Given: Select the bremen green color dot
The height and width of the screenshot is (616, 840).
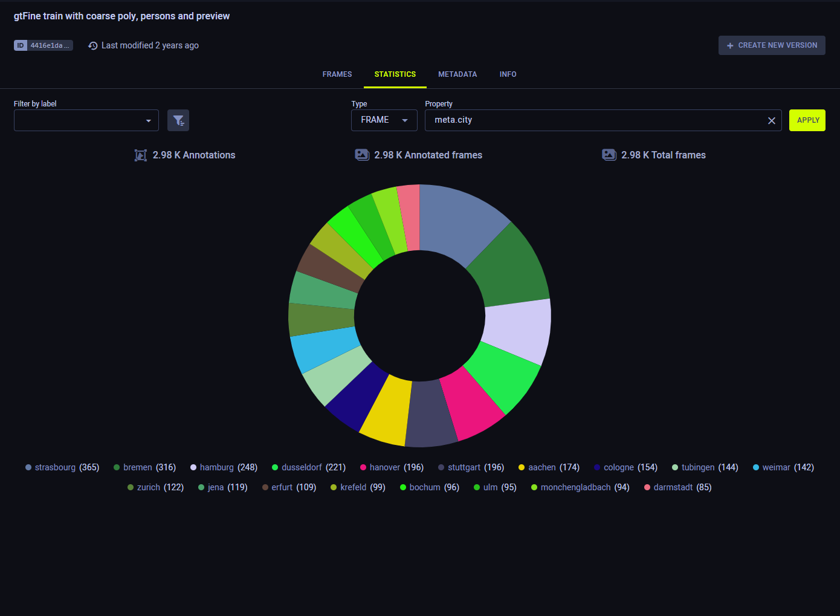Looking at the screenshot, I should click(x=115, y=467).
